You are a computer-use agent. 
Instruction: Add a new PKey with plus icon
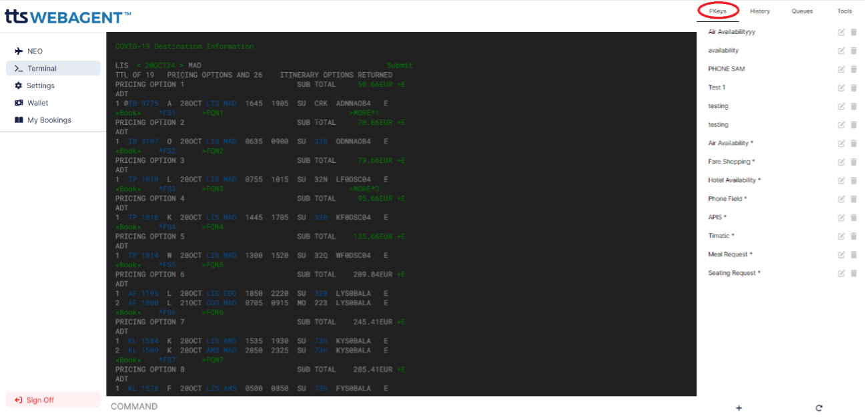pos(739,408)
